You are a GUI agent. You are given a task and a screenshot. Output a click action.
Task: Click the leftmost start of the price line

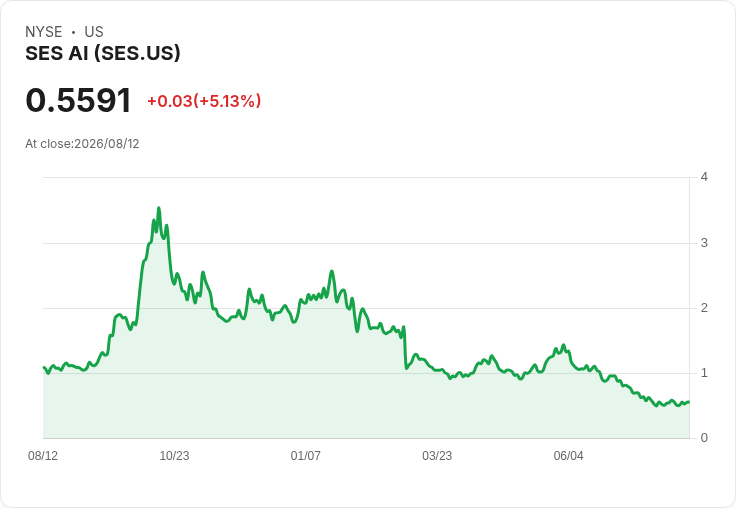[x=44, y=368]
